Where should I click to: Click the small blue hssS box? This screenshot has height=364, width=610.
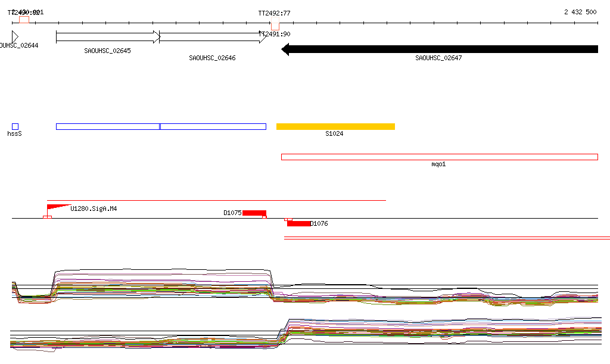pos(15,126)
